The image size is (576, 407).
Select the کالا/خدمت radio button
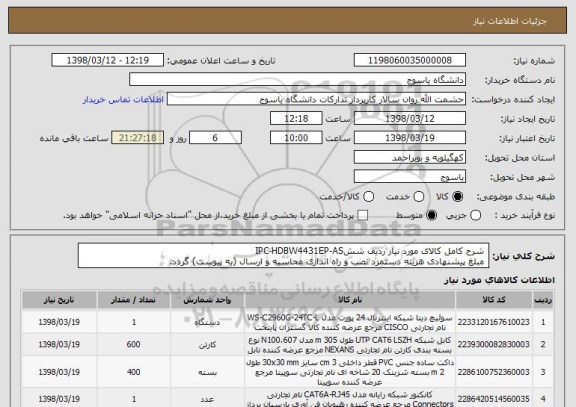(x=368, y=197)
